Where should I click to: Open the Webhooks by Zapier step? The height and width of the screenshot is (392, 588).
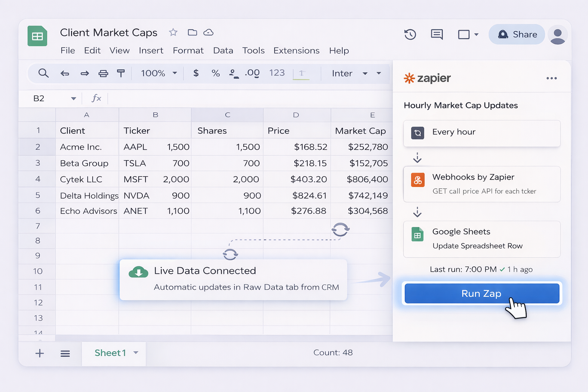[482, 184]
